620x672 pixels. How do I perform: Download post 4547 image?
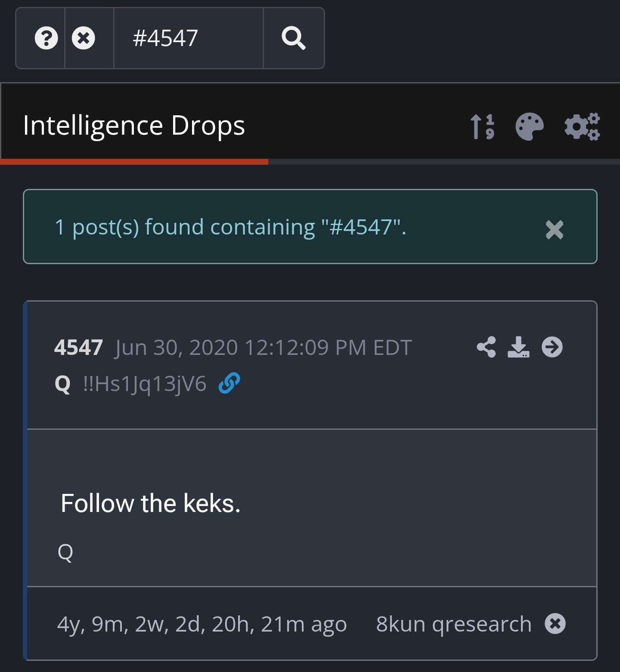pyautogui.click(x=518, y=347)
